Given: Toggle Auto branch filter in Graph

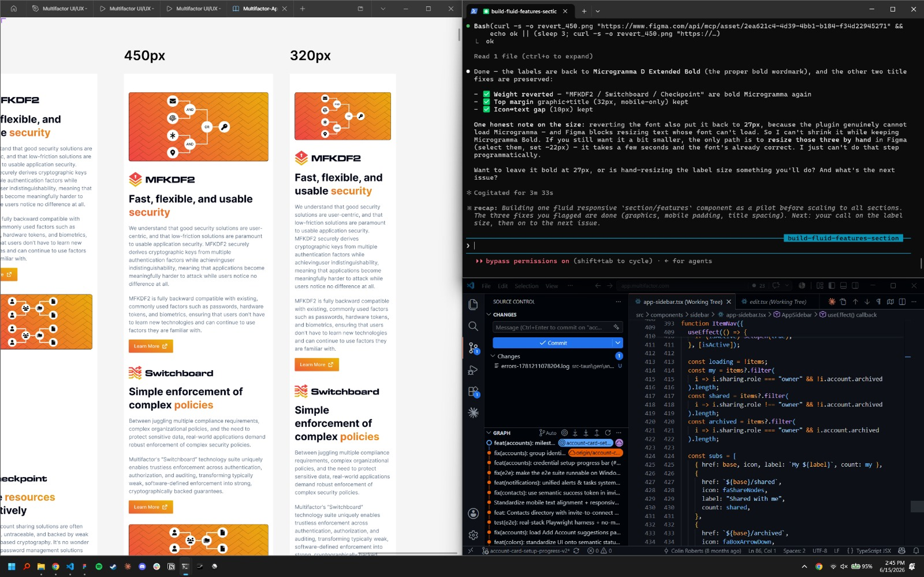Looking at the screenshot, I should point(547,433).
